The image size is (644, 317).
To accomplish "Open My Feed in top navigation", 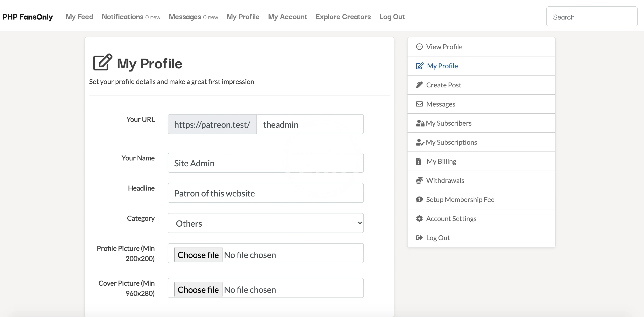I will [79, 17].
